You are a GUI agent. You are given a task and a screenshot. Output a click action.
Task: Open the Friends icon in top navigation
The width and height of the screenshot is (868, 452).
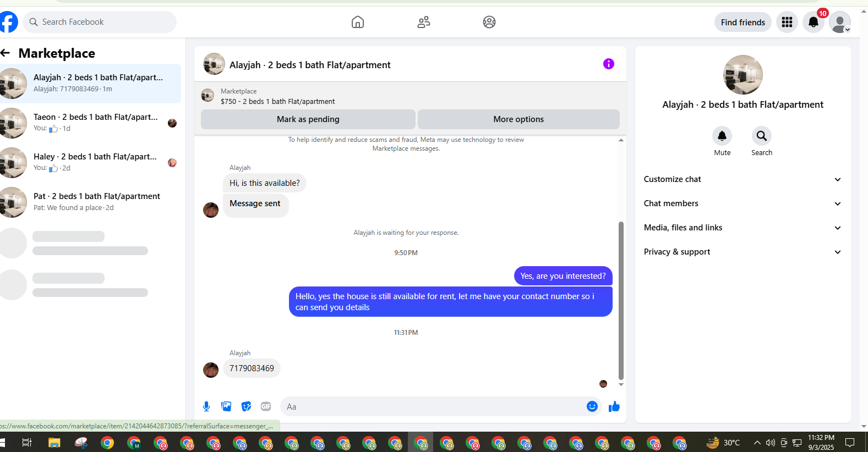pyautogui.click(x=424, y=22)
